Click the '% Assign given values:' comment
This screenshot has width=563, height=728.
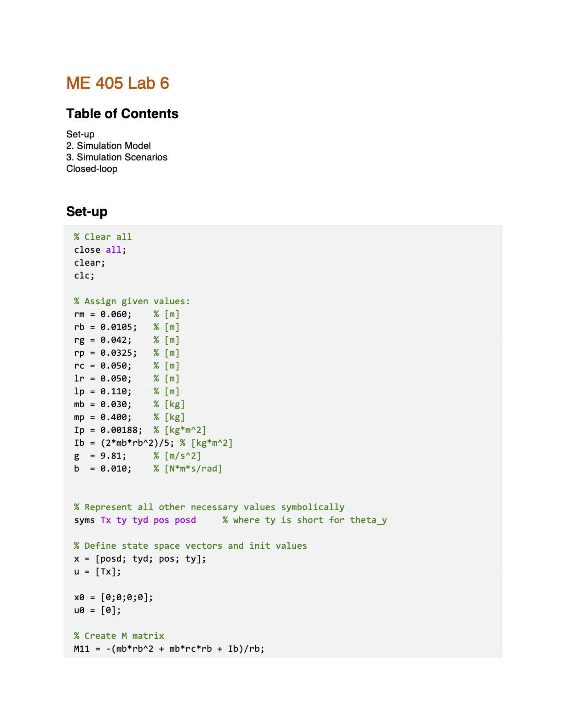[132, 301]
